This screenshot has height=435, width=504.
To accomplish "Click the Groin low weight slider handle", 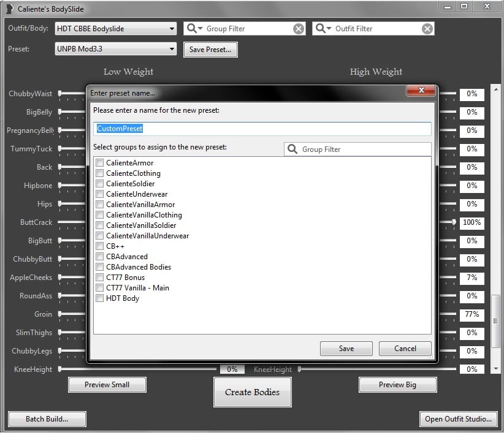I will pyautogui.click(x=60, y=314).
